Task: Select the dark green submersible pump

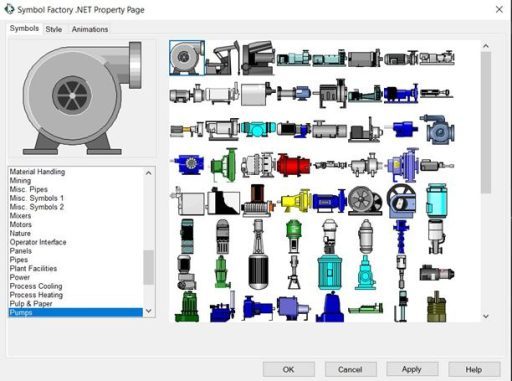Action: pyautogui.click(x=187, y=307)
